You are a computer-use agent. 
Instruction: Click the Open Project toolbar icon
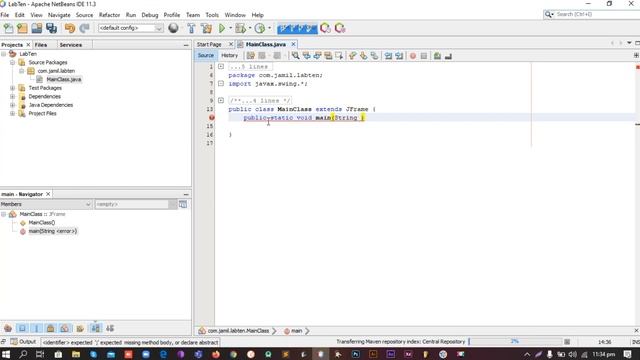coord(37,28)
